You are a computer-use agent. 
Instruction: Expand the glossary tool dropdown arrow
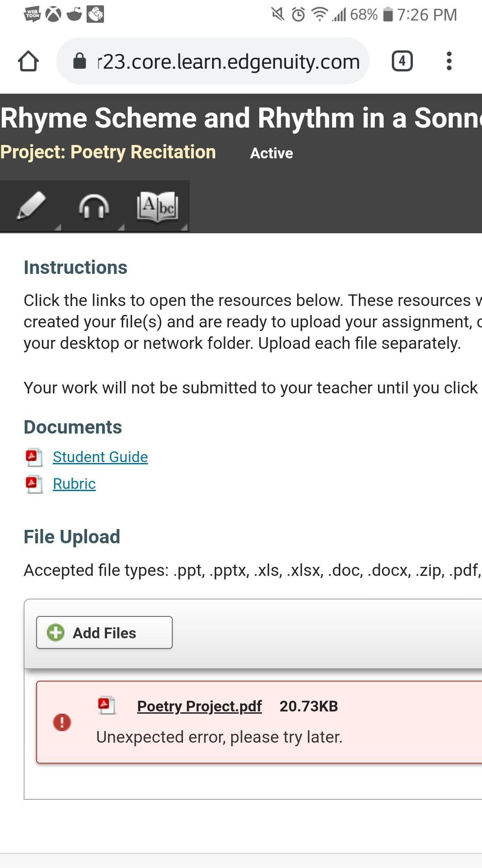[184, 227]
